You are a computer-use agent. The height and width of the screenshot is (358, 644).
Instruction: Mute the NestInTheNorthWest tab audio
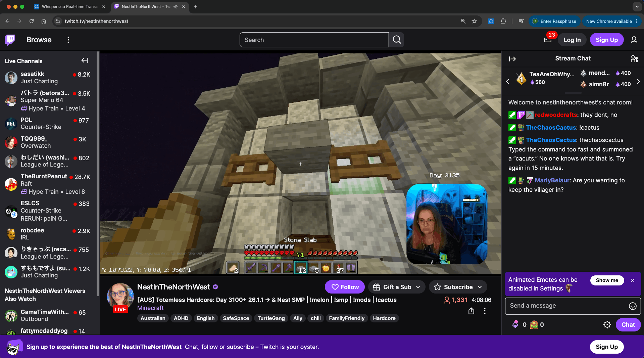tap(176, 7)
